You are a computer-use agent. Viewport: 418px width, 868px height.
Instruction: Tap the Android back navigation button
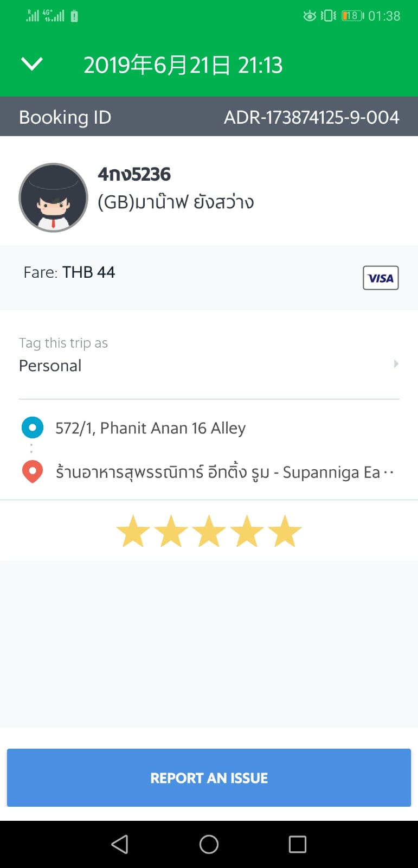pos(120,844)
